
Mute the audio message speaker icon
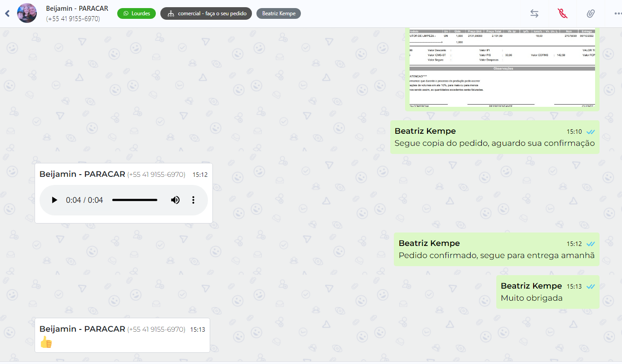coord(175,200)
